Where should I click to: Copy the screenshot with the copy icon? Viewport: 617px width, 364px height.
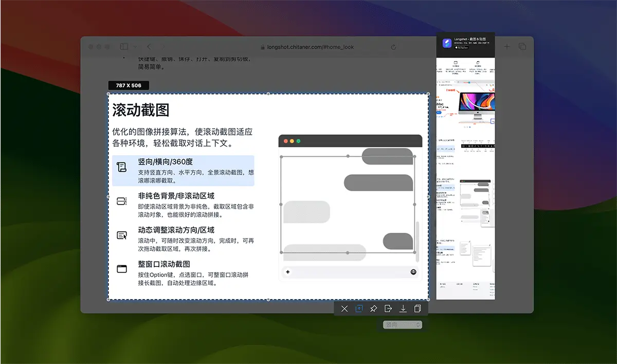pyautogui.click(x=418, y=308)
